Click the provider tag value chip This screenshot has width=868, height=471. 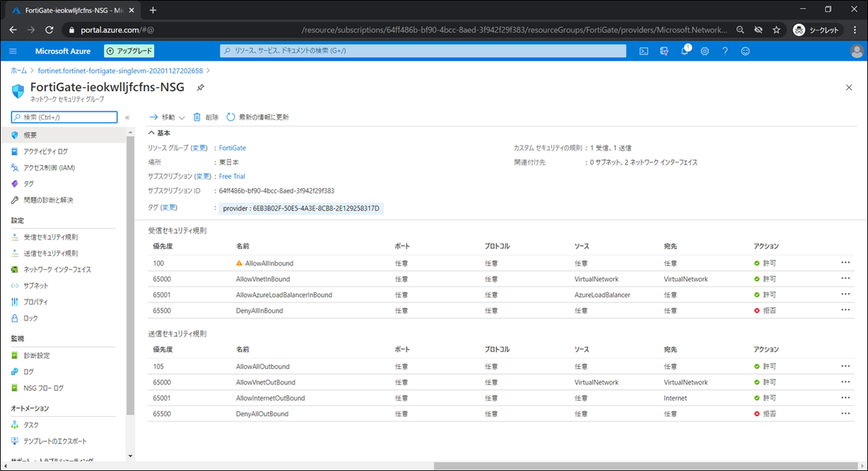click(x=301, y=208)
